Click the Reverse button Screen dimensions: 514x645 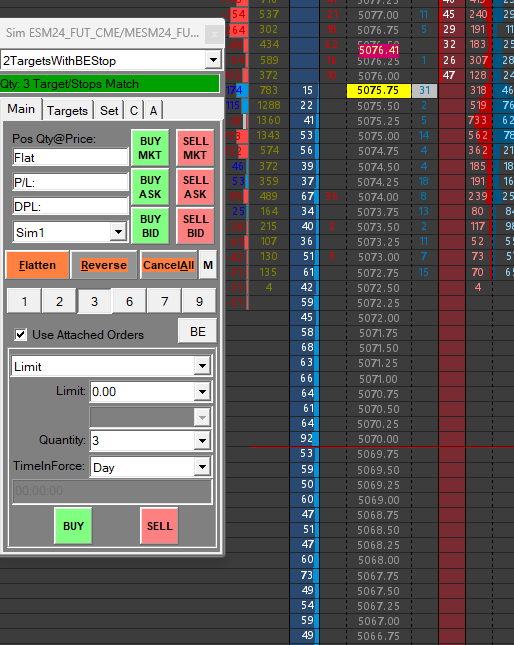pyautogui.click(x=104, y=265)
